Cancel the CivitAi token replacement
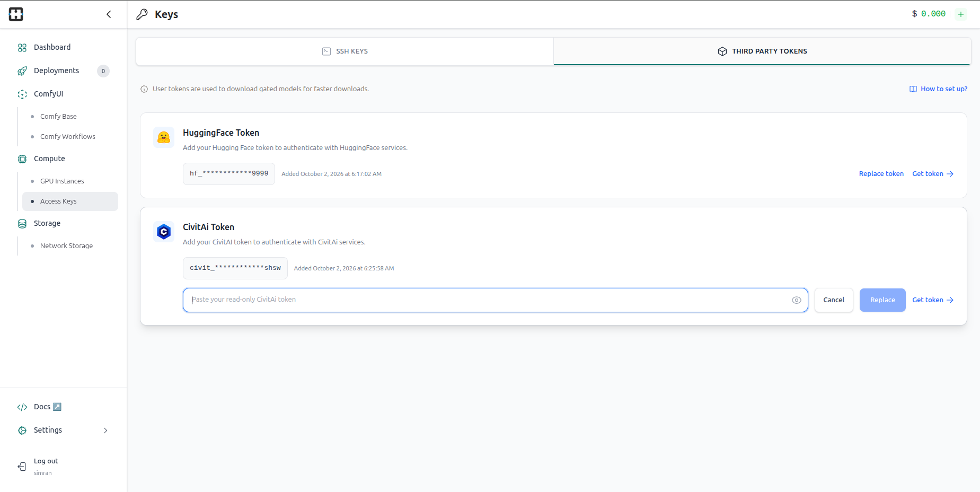Viewport: 980px width, 492px height. pos(834,300)
